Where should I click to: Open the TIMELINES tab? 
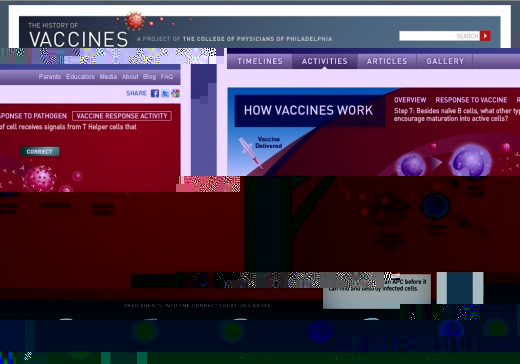(x=260, y=61)
